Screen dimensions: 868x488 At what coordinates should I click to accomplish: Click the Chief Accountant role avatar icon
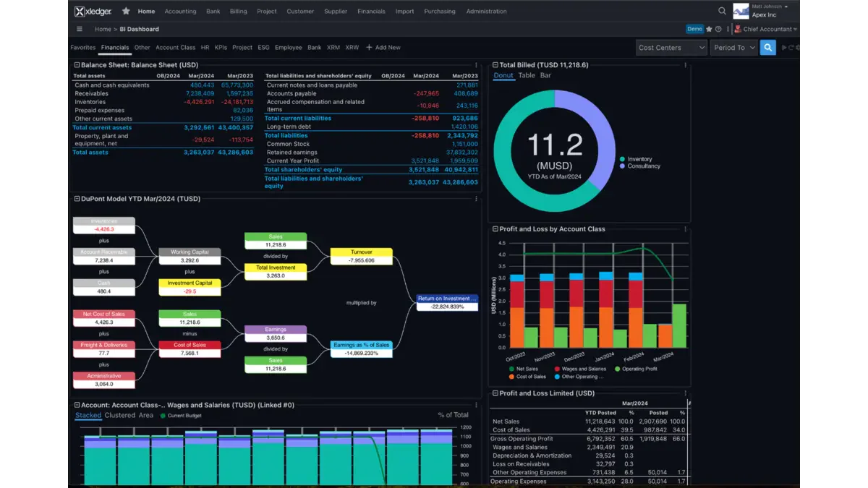(737, 30)
